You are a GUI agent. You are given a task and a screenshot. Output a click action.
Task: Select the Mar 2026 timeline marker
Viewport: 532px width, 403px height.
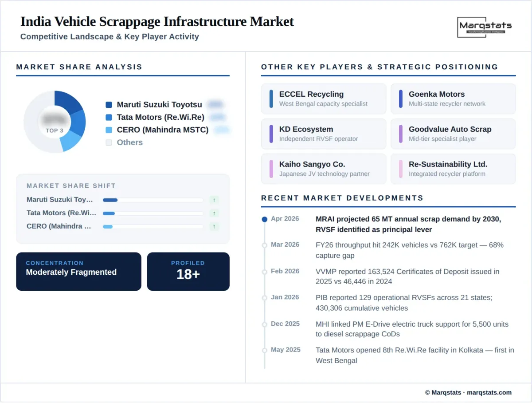click(x=265, y=245)
